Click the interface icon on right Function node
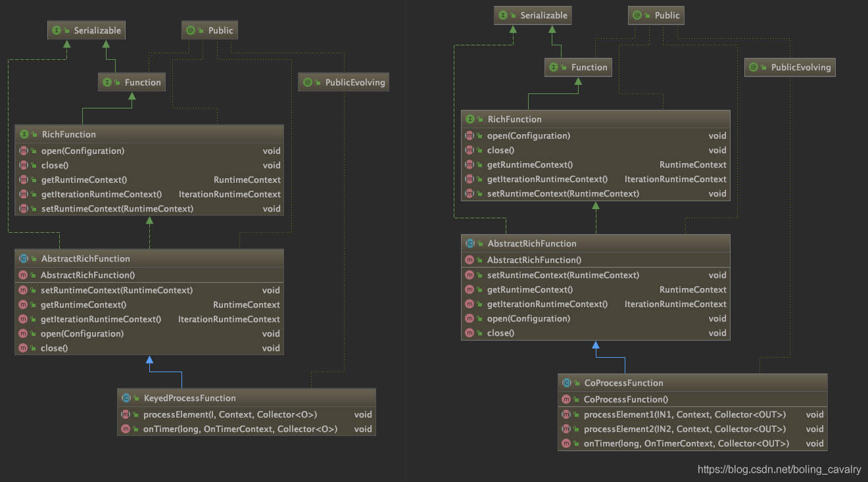The height and width of the screenshot is (482, 868). click(x=554, y=67)
